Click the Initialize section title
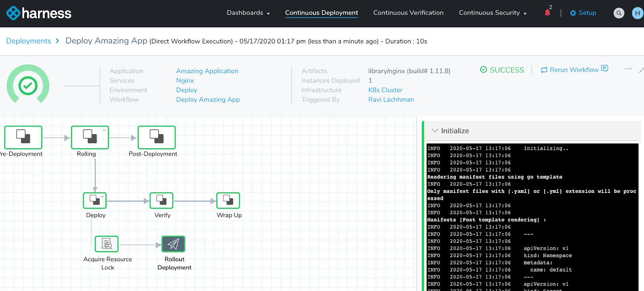Screen dimensions: 644x291 tap(455, 131)
